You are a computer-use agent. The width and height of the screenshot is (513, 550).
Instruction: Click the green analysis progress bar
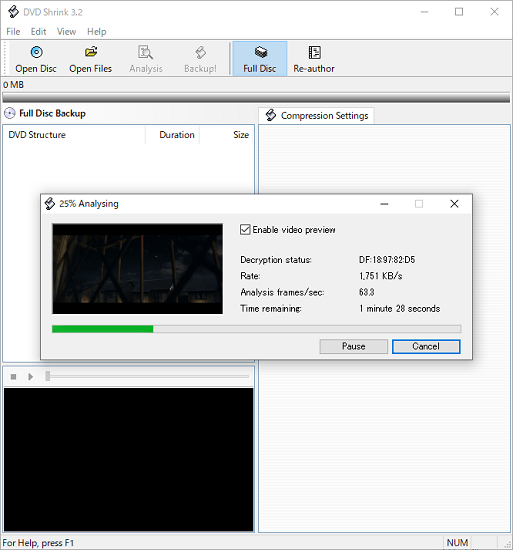[x=256, y=329]
